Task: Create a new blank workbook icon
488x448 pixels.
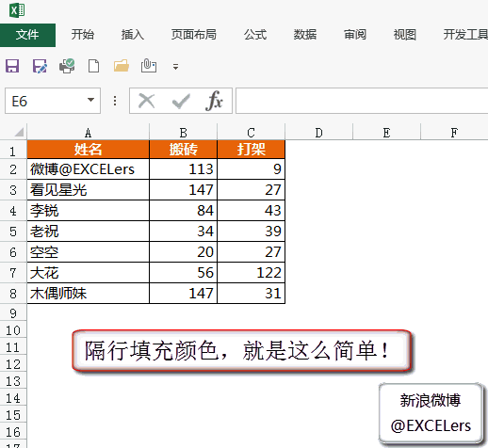Action: tap(93, 66)
